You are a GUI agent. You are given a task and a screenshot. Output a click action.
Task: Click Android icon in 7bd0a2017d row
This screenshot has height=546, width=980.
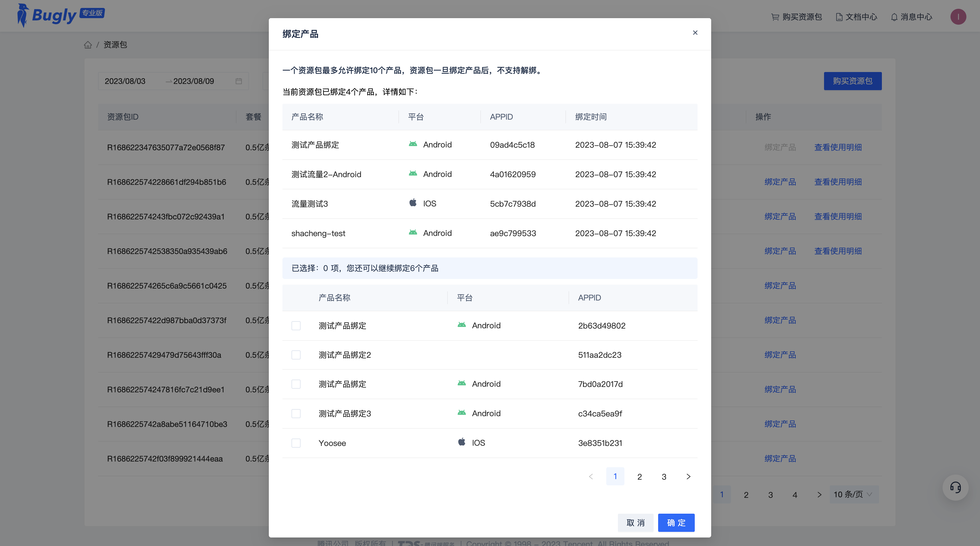tap(461, 383)
